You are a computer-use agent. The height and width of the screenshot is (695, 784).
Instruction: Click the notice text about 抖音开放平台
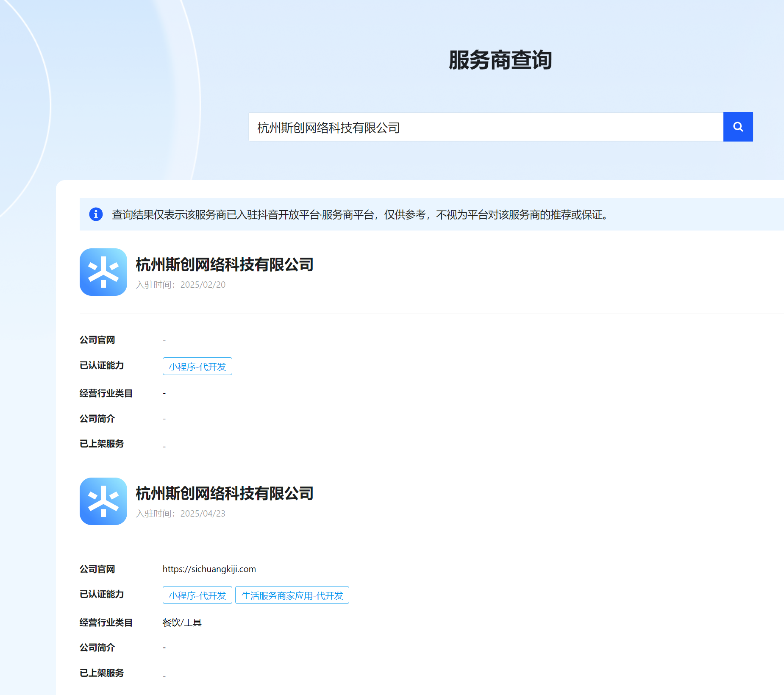coord(360,215)
